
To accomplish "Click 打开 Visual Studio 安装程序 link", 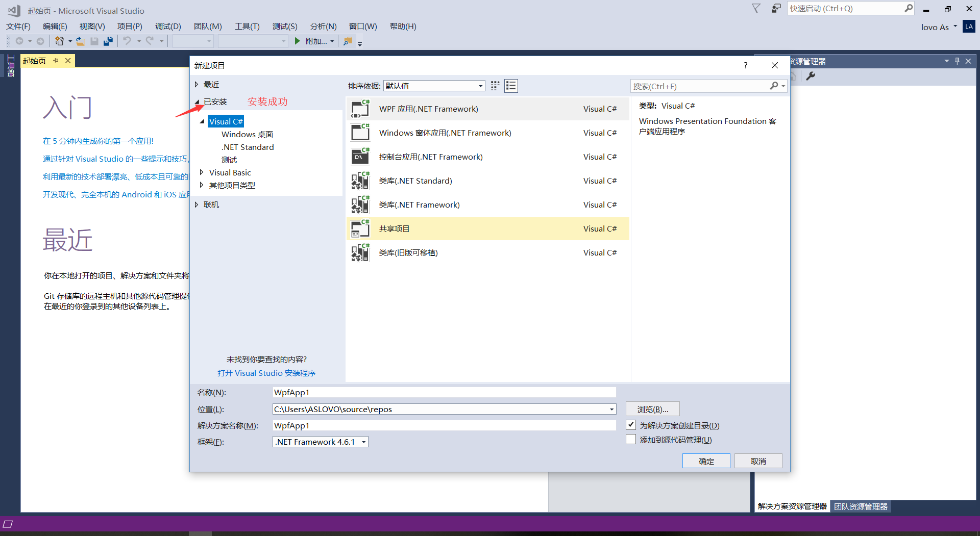I will tap(266, 373).
